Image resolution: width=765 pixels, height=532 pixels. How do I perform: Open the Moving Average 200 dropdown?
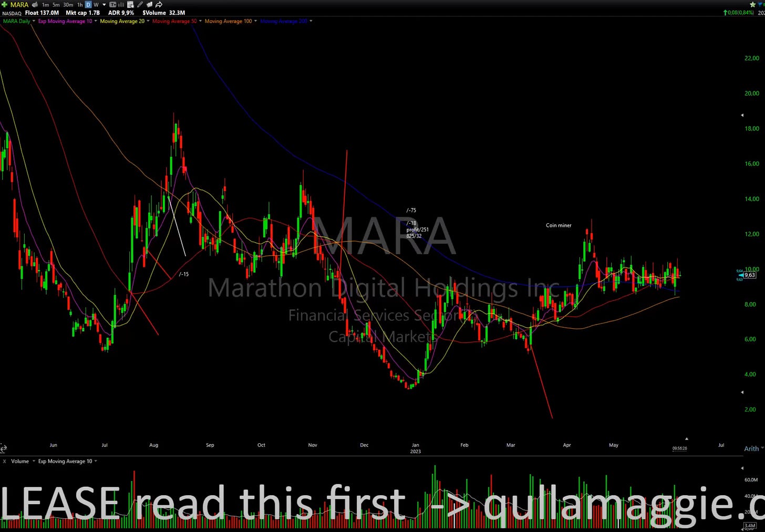pyautogui.click(x=311, y=22)
